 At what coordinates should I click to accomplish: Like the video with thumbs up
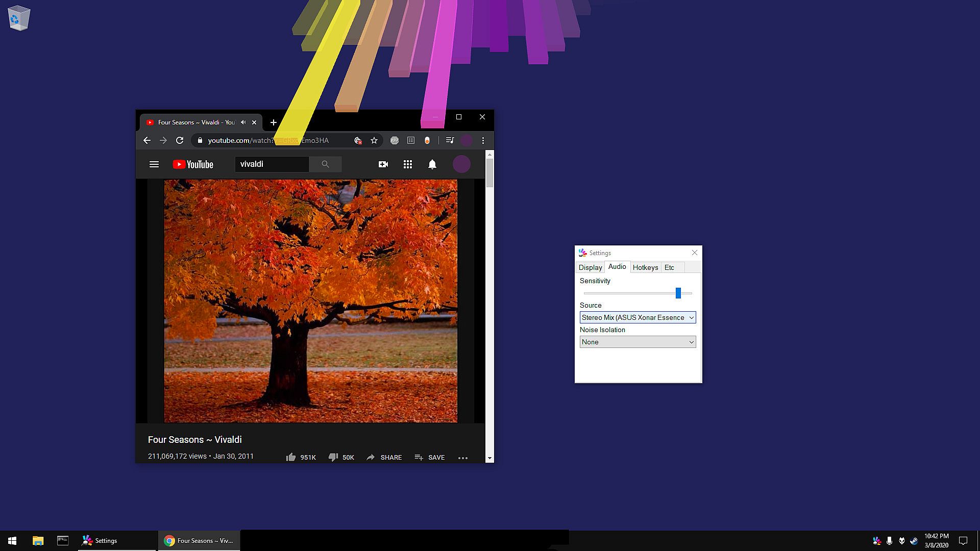click(x=291, y=457)
